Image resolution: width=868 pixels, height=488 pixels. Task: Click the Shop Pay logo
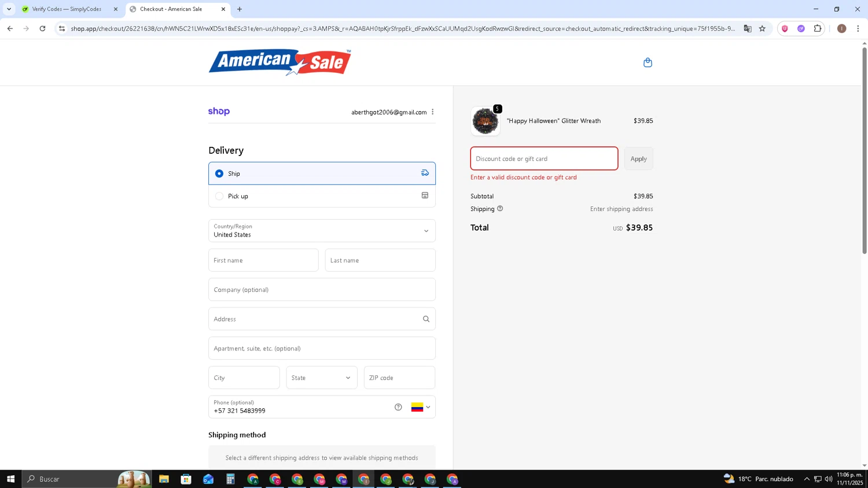click(219, 112)
